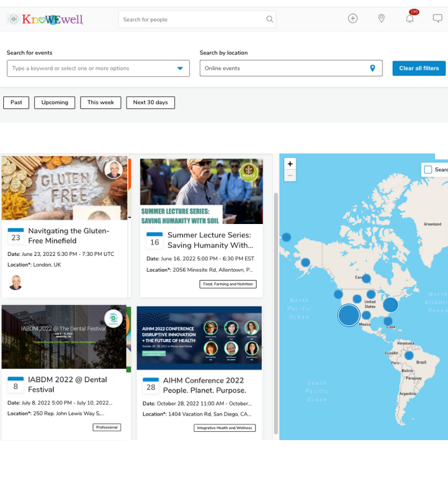Click the map marker in Canada

[366, 278]
